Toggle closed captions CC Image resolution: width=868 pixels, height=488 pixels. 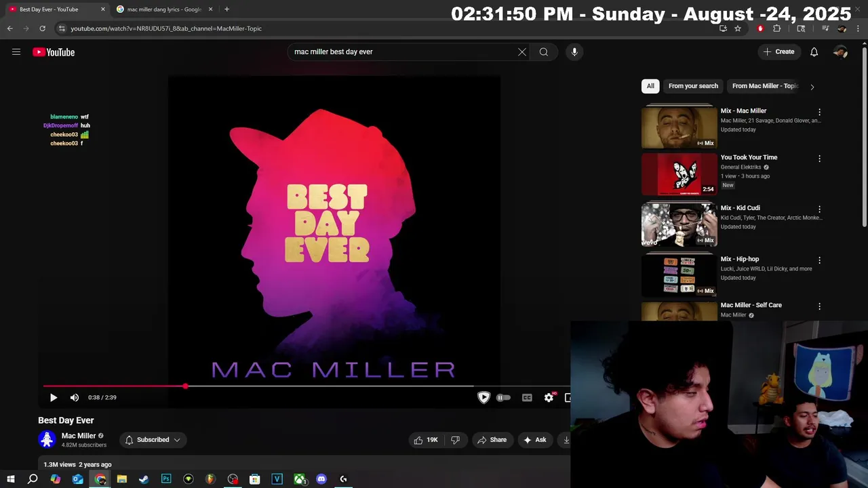point(527,397)
